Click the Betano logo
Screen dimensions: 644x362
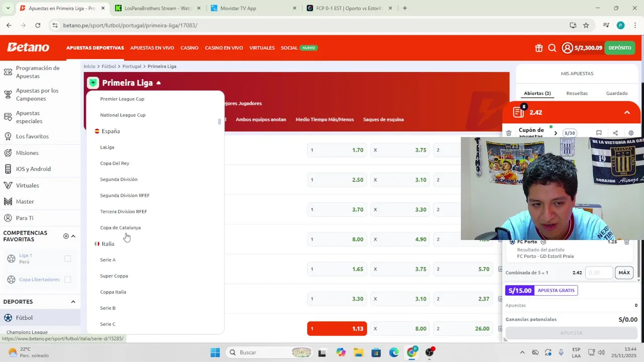tap(28, 47)
